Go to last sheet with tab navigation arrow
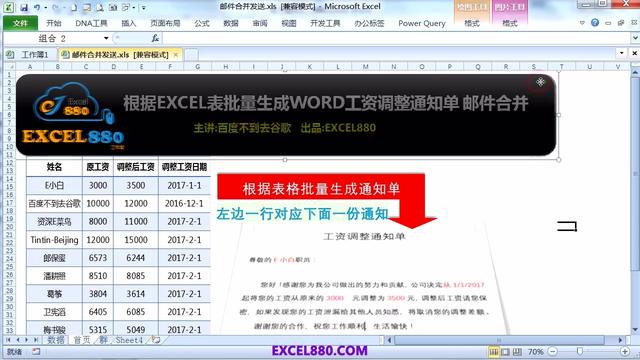This screenshot has height=360, width=640. [x=36, y=340]
